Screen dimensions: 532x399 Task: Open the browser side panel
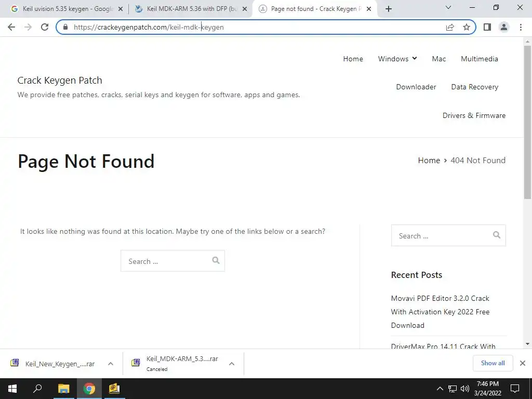click(x=487, y=27)
